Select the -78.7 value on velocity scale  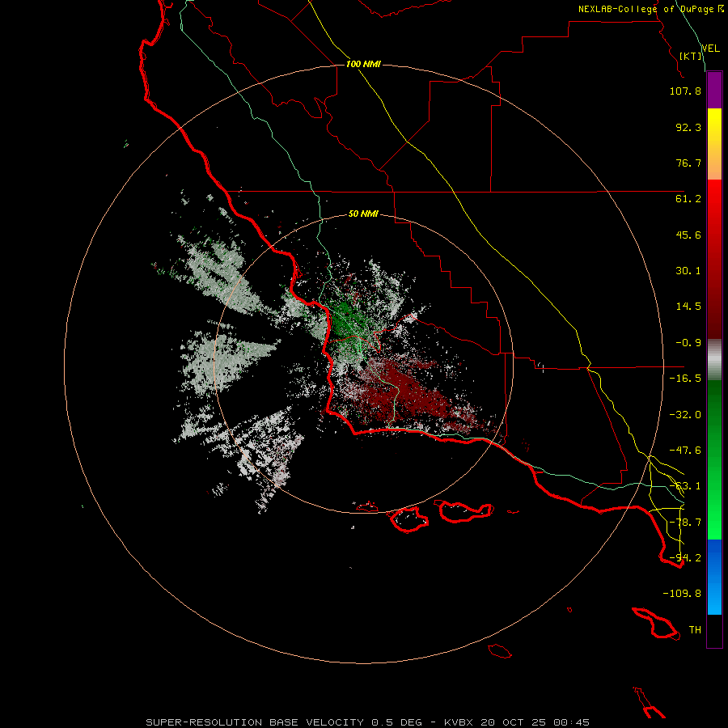685,523
